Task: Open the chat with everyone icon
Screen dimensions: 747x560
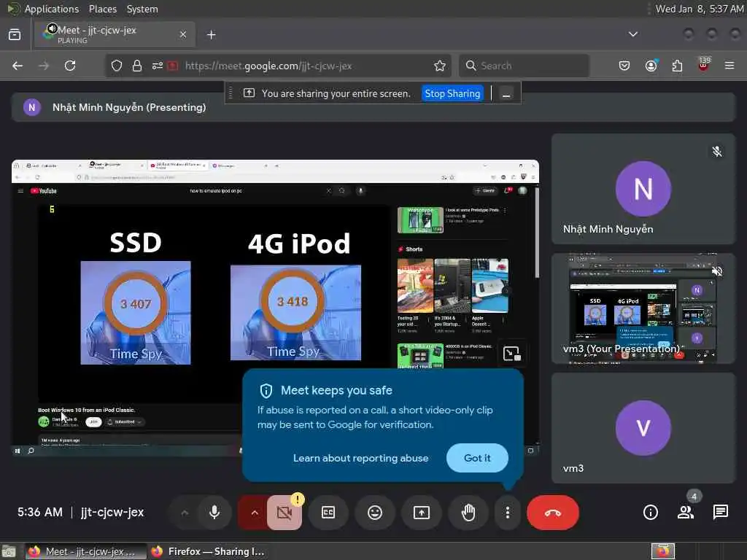Action: pos(720,513)
